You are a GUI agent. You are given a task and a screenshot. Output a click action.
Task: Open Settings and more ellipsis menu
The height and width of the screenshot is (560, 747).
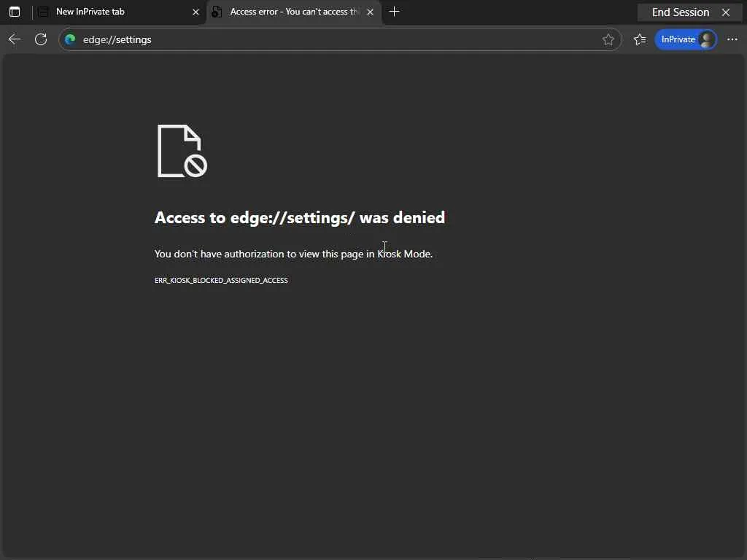(x=732, y=39)
